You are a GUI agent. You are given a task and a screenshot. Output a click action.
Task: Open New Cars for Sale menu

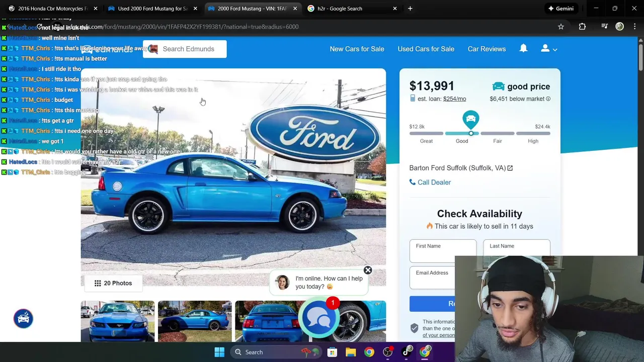pyautogui.click(x=357, y=49)
